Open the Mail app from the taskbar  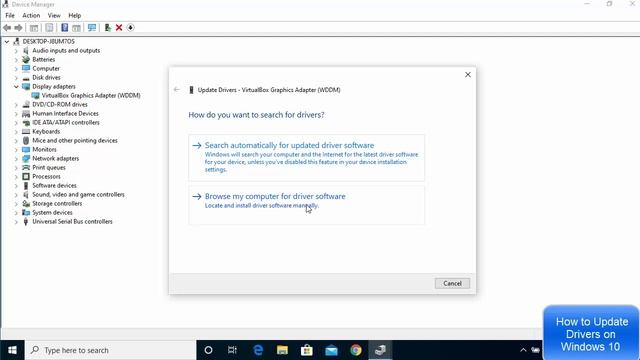pyautogui.click(x=331, y=350)
